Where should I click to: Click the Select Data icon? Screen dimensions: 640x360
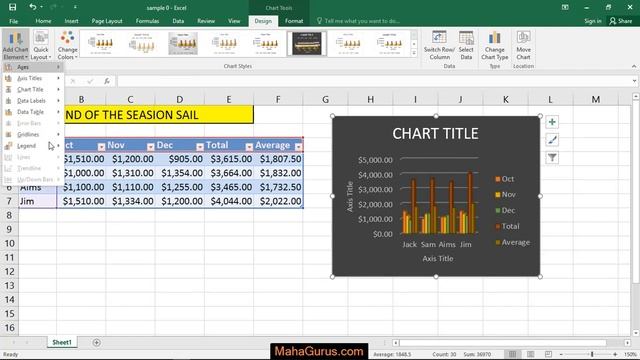point(466,45)
